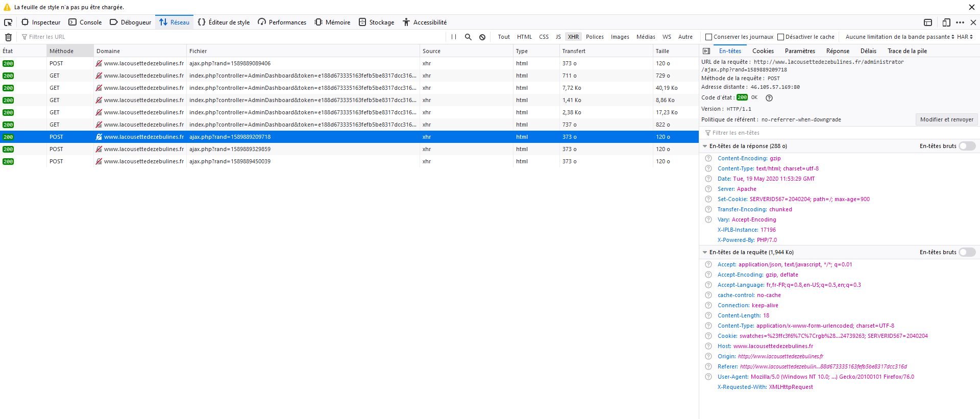Pause network recording

[454, 37]
